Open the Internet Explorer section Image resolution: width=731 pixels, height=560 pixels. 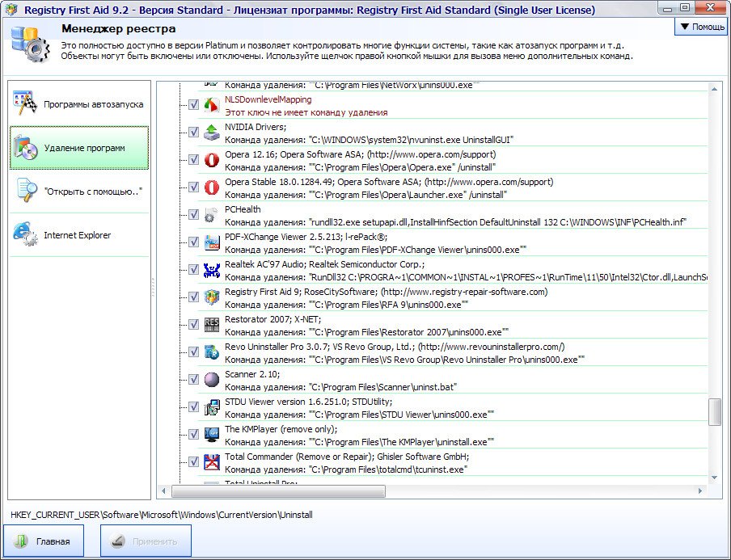coord(79,235)
